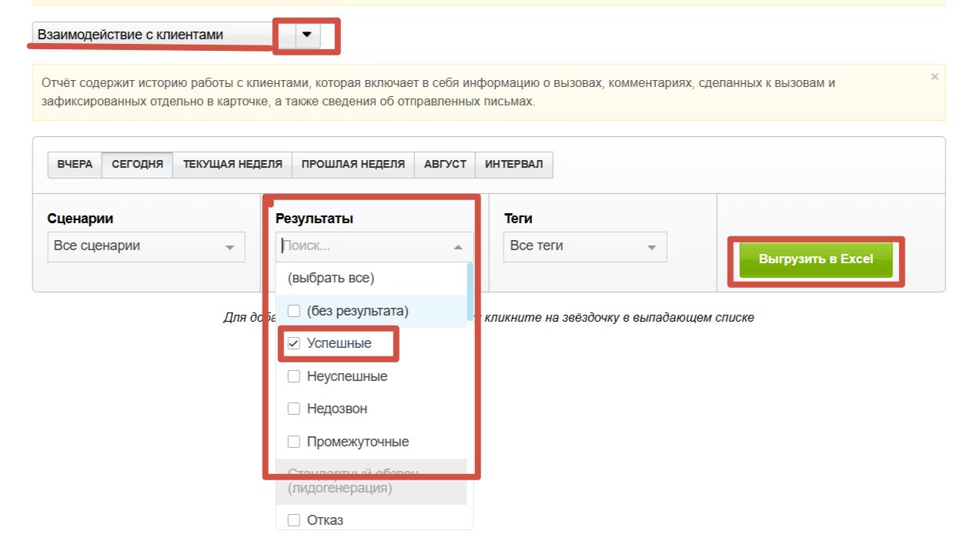Select the ПРОШЛАЯ НЕДЕЛЯ period tab
This screenshot has width=980, height=551.
point(353,165)
